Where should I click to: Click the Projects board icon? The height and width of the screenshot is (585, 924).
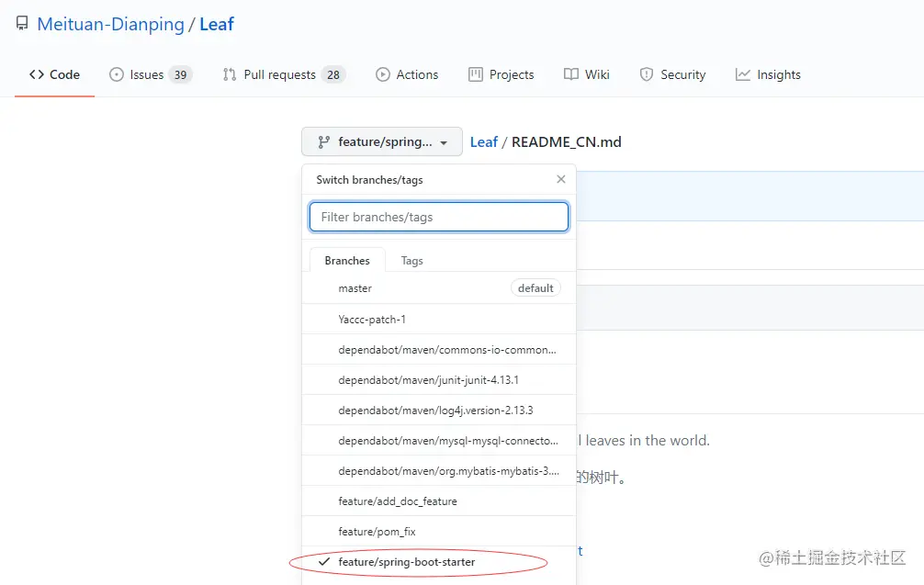click(476, 74)
